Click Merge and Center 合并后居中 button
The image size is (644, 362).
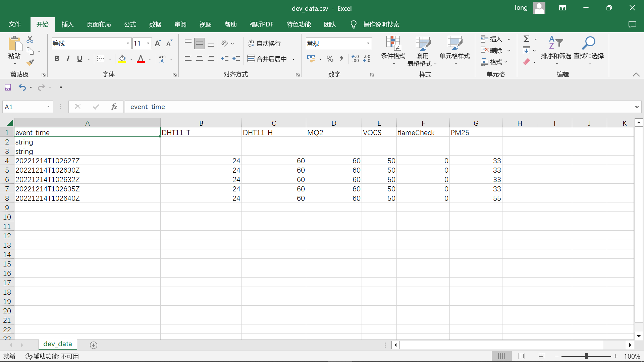coord(267,59)
